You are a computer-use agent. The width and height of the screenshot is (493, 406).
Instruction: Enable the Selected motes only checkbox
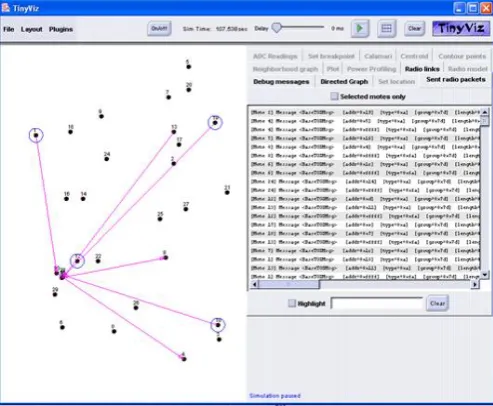pos(334,96)
